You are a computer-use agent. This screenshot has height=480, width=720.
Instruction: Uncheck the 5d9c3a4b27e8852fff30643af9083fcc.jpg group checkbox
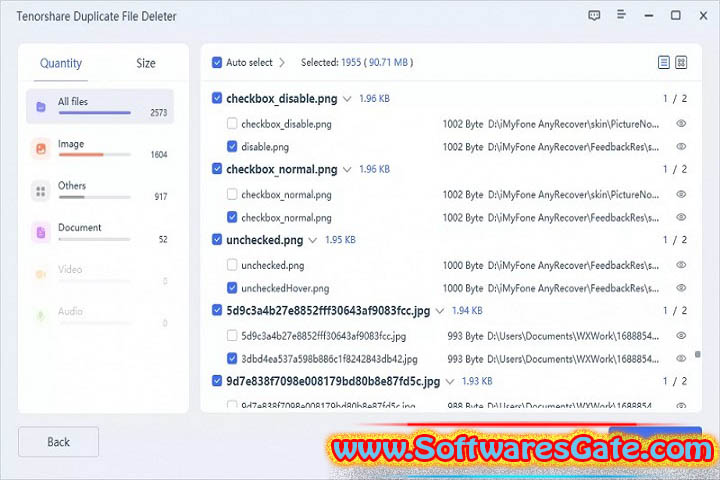pyautogui.click(x=217, y=310)
